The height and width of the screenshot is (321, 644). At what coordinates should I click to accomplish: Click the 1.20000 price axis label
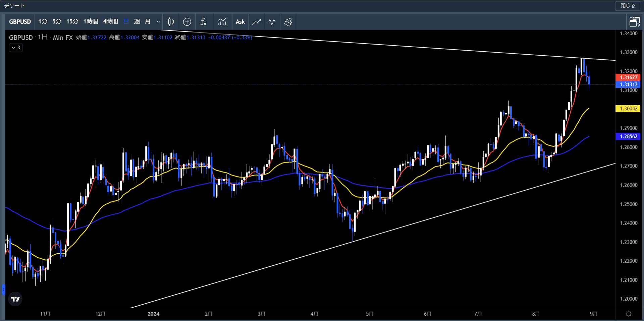click(x=629, y=299)
